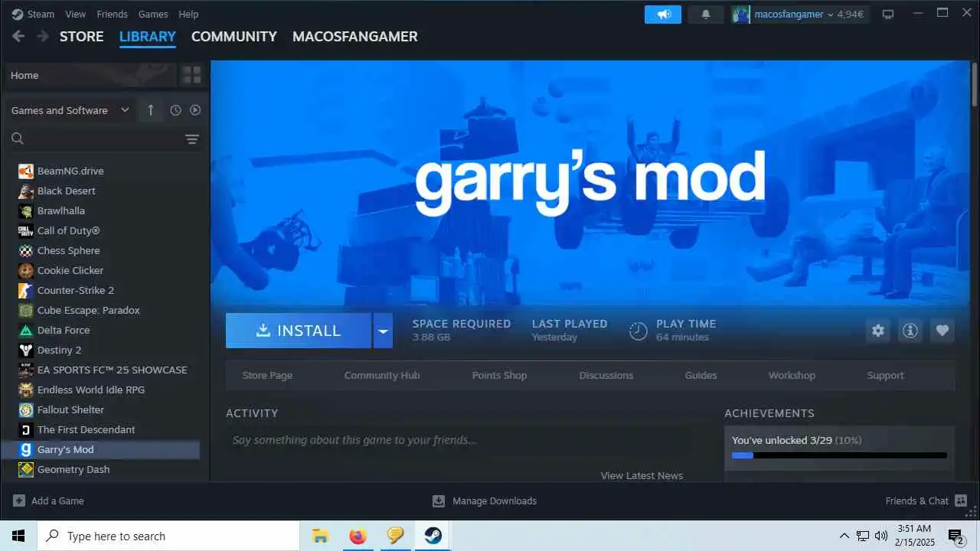
Task: Go back with the left arrow
Action: click(18, 36)
